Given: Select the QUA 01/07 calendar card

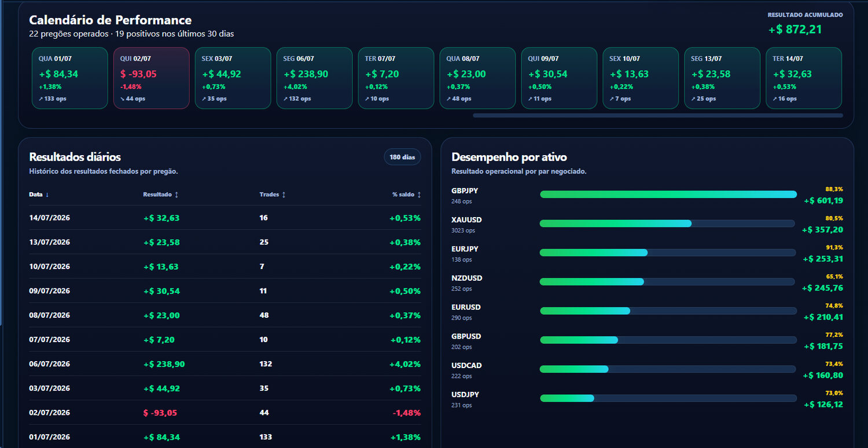Looking at the screenshot, I should 70,78.
